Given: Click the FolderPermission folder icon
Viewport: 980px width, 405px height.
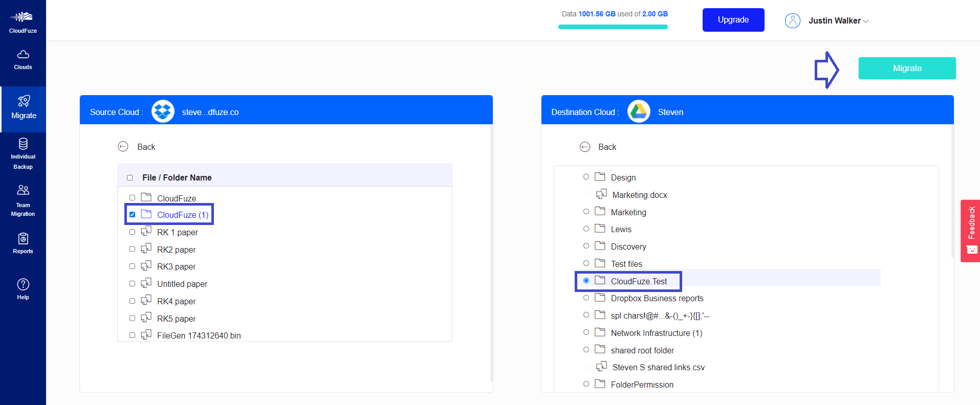Looking at the screenshot, I should coord(600,384).
